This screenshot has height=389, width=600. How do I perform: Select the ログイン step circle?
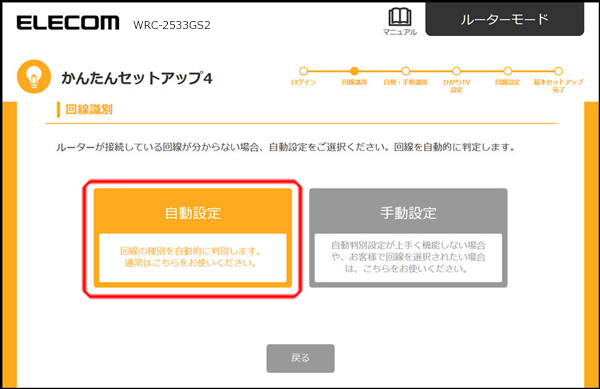pos(303,71)
